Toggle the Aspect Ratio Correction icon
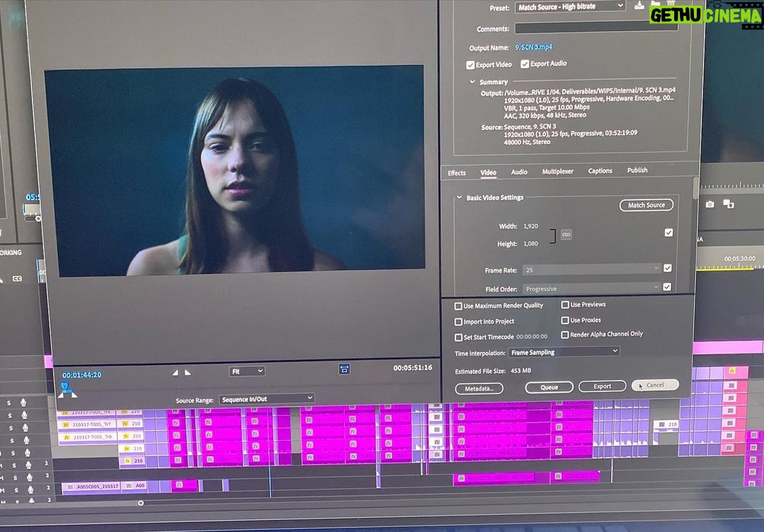764x532 pixels. click(x=344, y=369)
